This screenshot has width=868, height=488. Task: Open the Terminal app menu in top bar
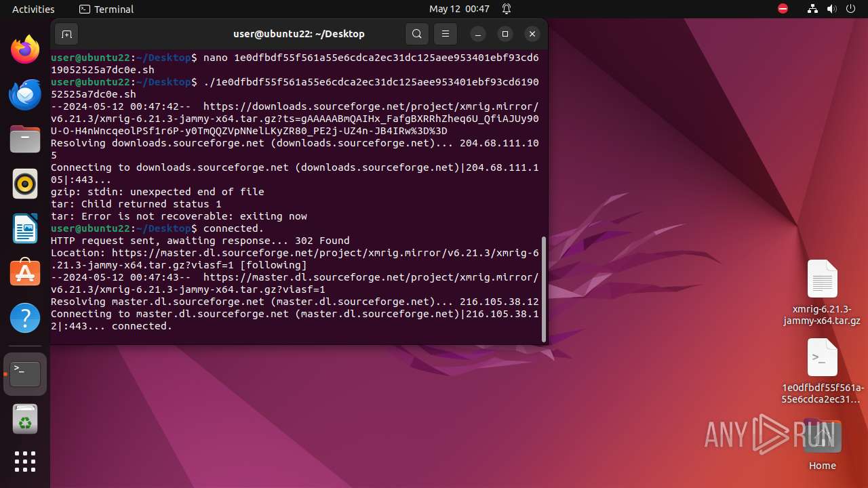pos(106,9)
